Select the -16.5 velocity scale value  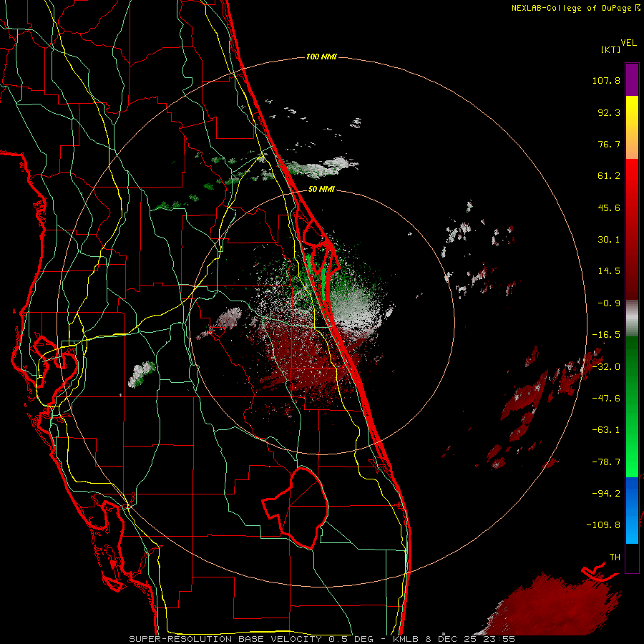point(606,335)
